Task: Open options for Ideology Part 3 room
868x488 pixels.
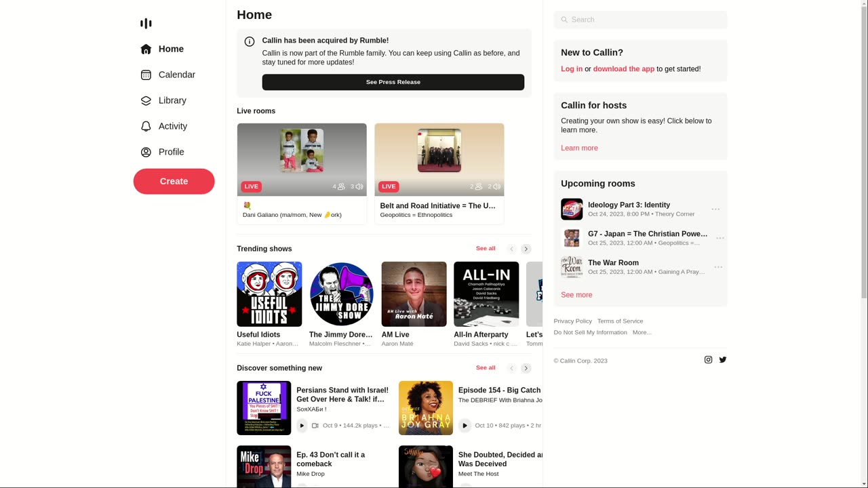Action: (715, 209)
